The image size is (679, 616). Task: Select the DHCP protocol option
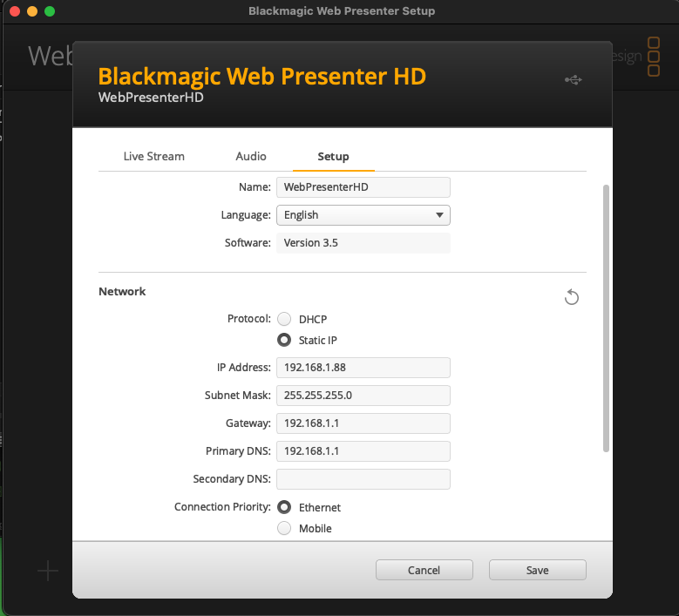coord(284,319)
